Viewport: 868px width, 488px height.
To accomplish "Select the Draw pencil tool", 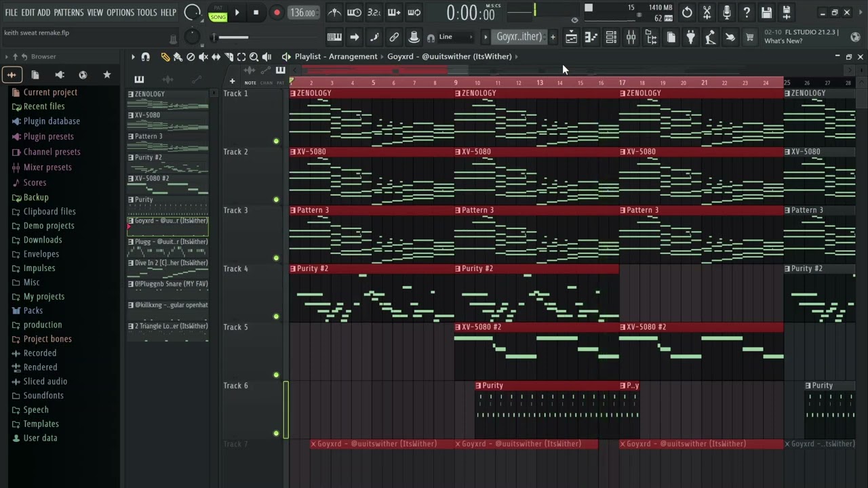I will (x=165, y=57).
